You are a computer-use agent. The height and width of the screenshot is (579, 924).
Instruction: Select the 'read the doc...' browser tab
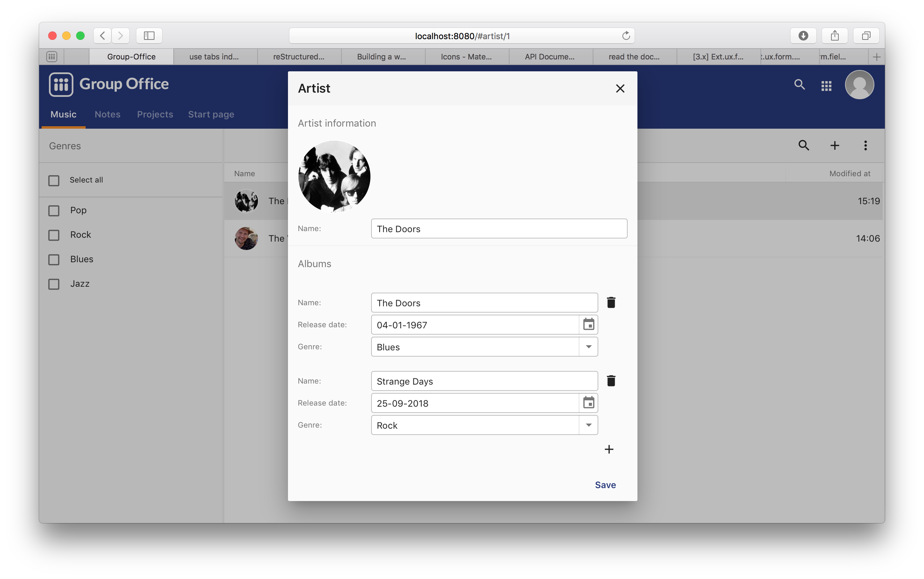click(x=634, y=57)
